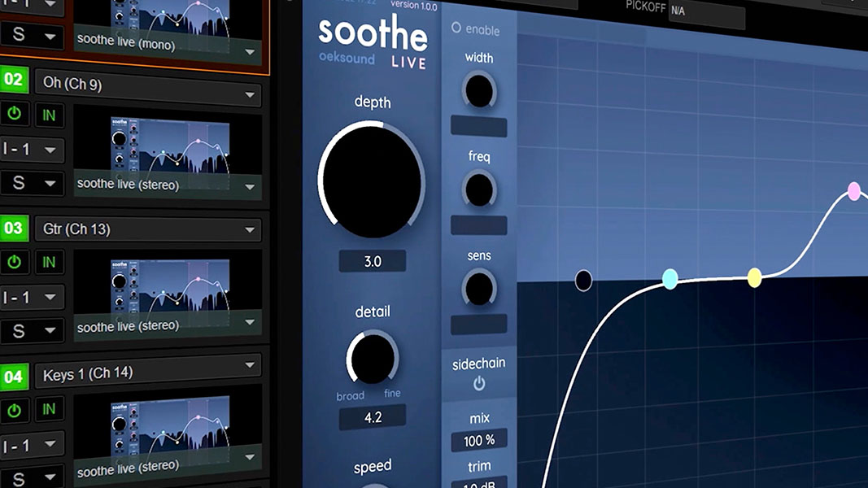Select the freq knob
Screen dimensions: 868x488
(x=478, y=190)
